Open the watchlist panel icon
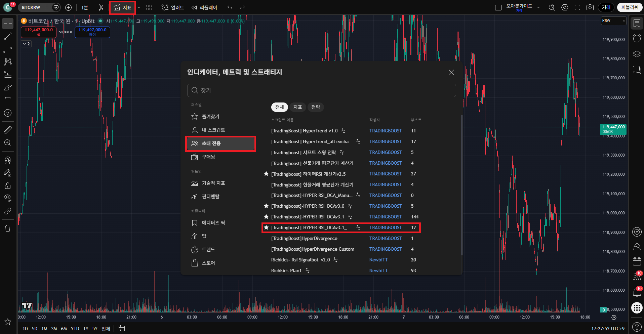This screenshot has height=334, width=644. click(637, 23)
